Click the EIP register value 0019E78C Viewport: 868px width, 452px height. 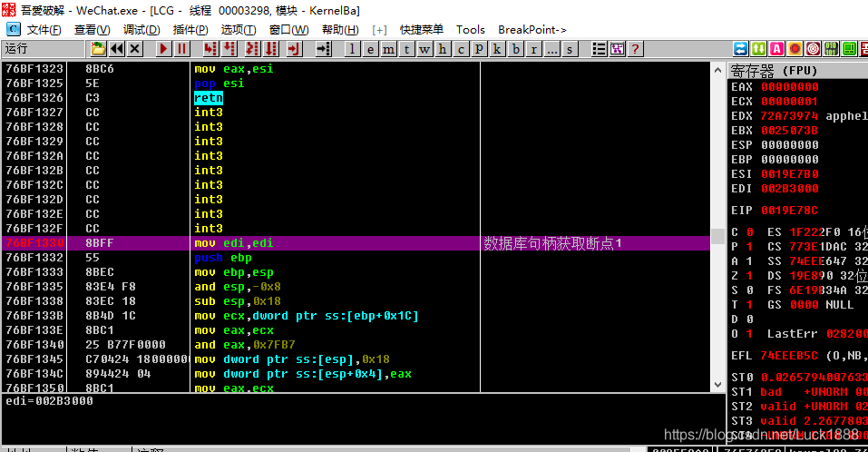[x=789, y=210]
